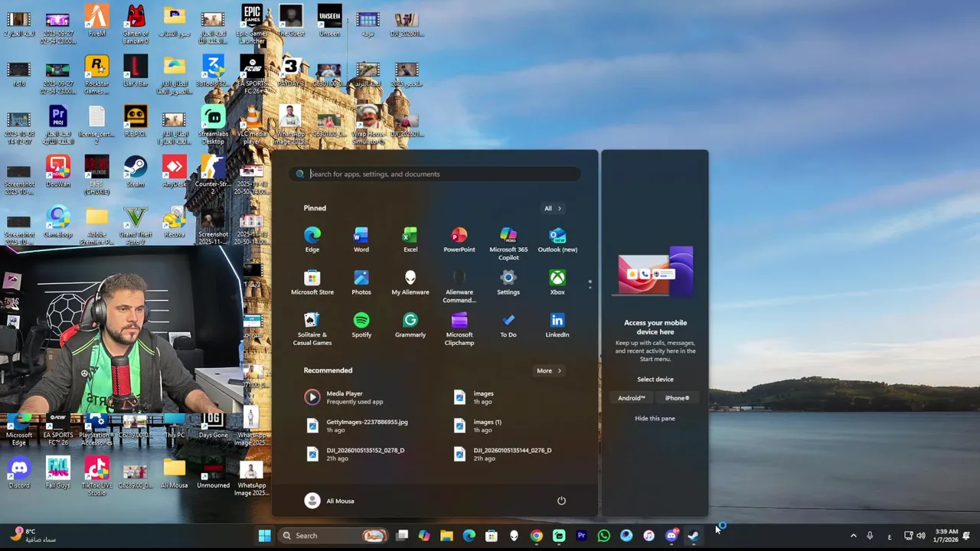Image resolution: width=980 pixels, height=551 pixels.
Task: Open DJI_20260105135144_0276_D recommended file
Action: click(x=516, y=454)
